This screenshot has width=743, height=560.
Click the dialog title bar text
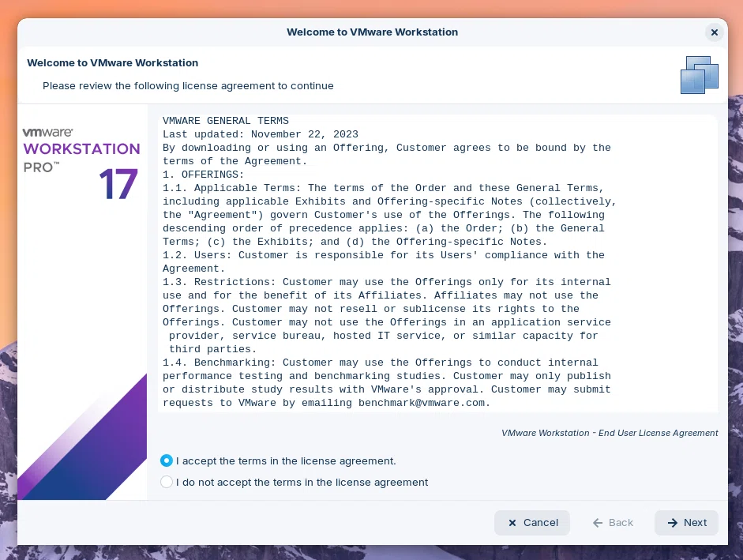pos(373,32)
